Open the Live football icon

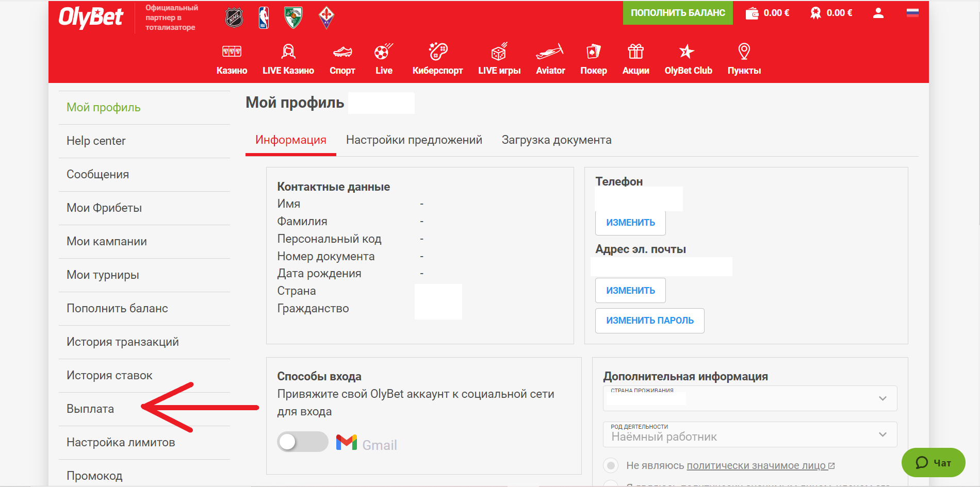(x=384, y=51)
